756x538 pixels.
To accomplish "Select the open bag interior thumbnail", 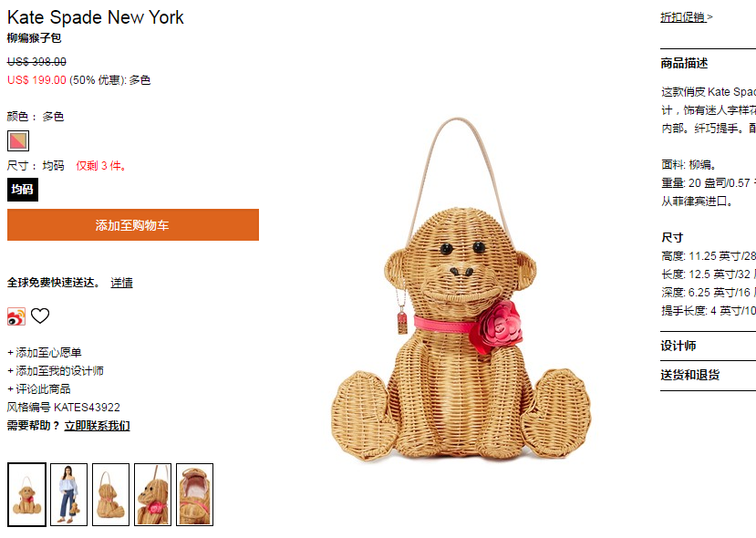I will click(195, 494).
